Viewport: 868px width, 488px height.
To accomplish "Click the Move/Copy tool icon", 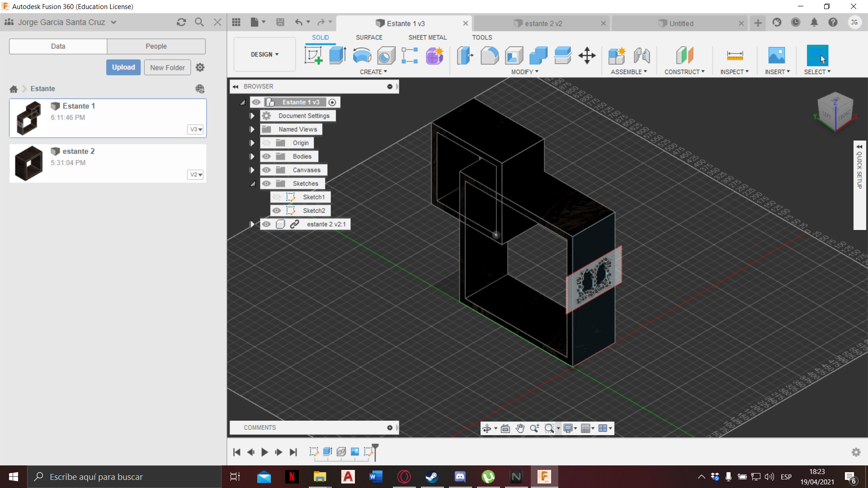I will tap(586, 56).
